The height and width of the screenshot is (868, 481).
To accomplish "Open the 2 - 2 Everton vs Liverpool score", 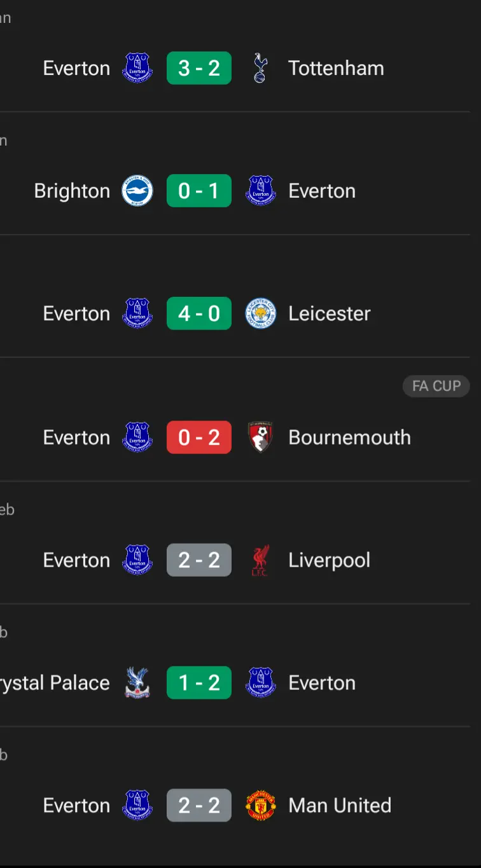I will tap(199, 560).
